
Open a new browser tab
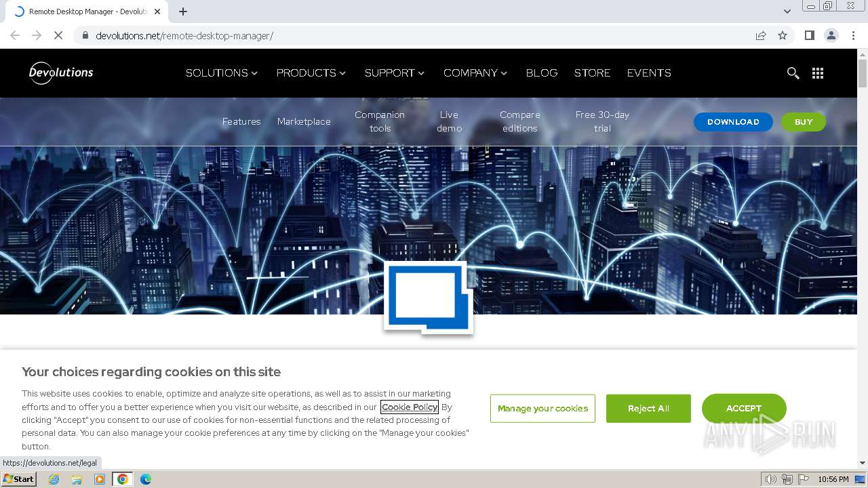tap(183, 12)
